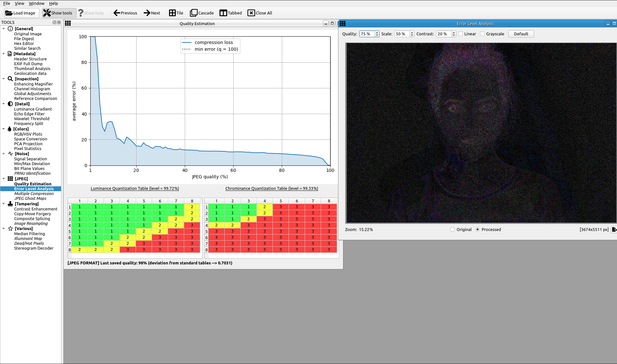This screenshot has height=364, width=617.
Task: Go to Previous window arrow
Action: (117, 13)
